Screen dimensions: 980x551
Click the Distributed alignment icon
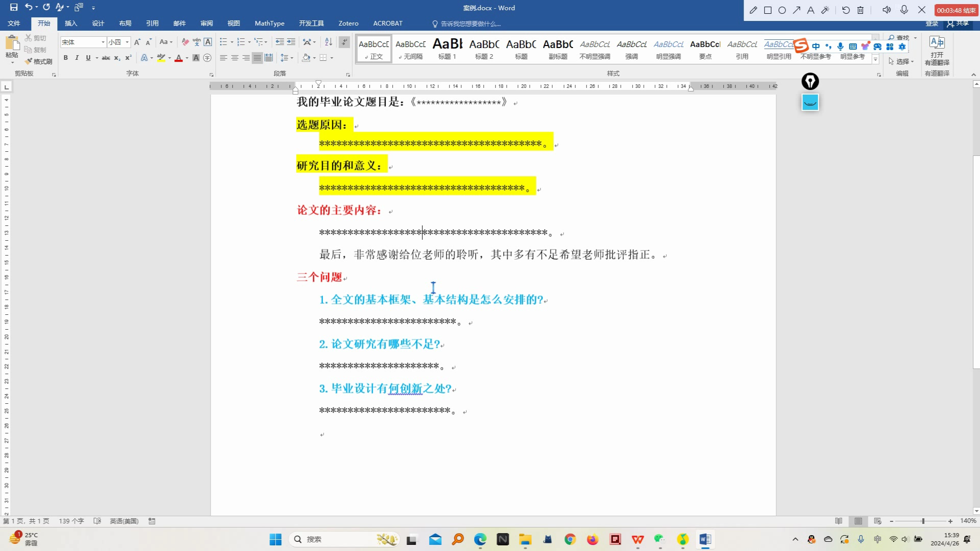[x=269, y=58]
